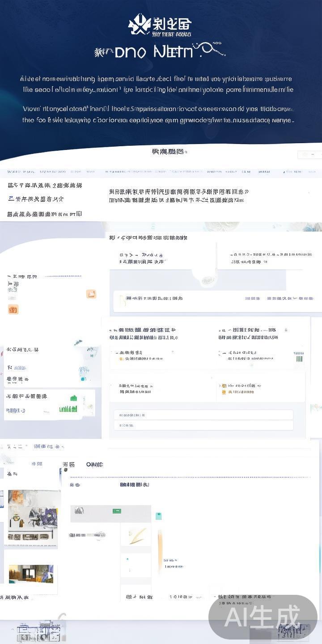Click the green barcode icon in the right card
The width and height of the screenshot is (322, 644).
pos(299,358)
